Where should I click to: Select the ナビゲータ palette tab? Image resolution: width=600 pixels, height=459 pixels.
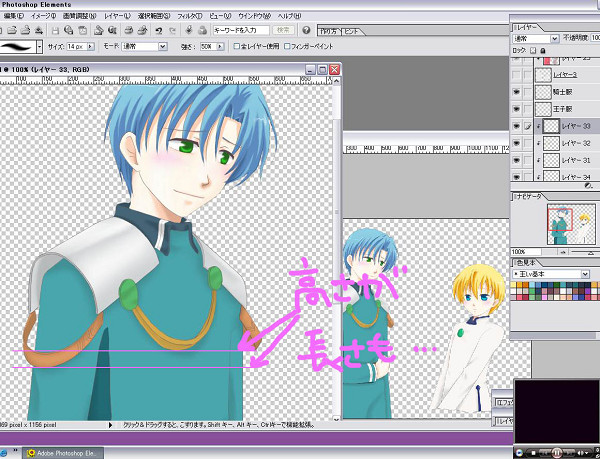tap(529, 196)
